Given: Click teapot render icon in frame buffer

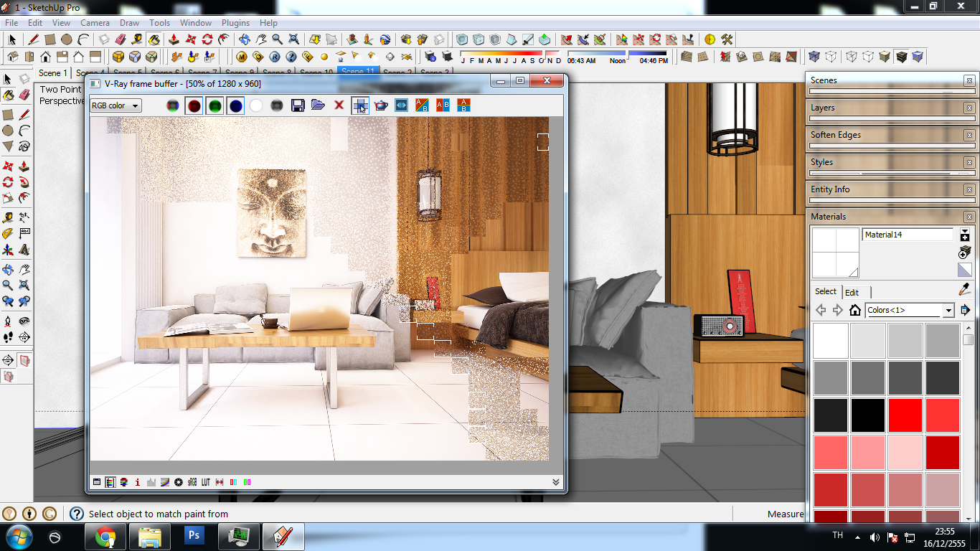Looking at the screenshot, I should pos(380,105).
